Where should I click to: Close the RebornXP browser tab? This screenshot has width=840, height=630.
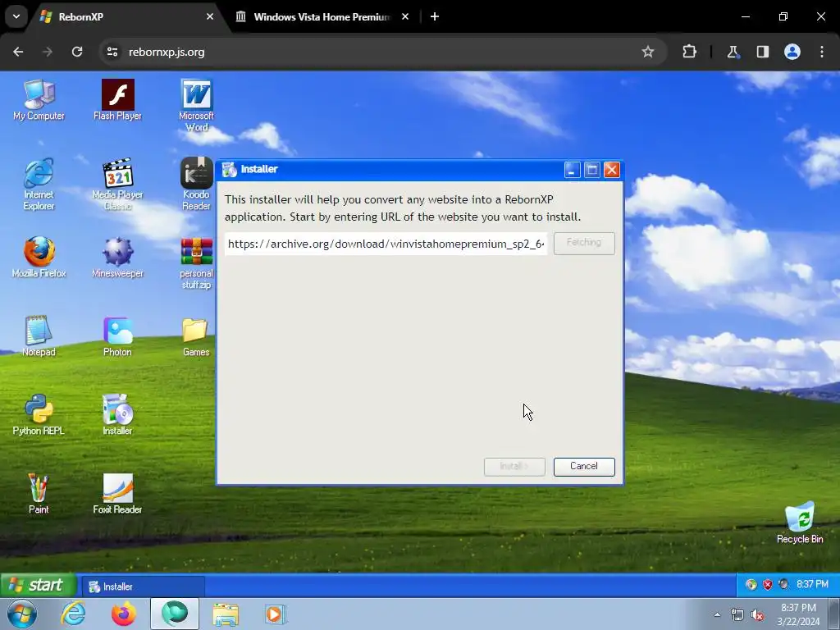point(210,16)
